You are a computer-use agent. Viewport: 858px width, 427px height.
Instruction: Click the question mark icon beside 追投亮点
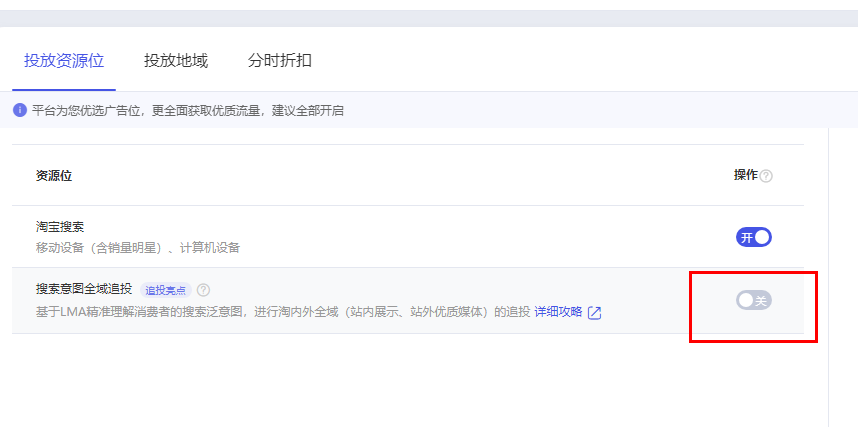tap(203, 290)
